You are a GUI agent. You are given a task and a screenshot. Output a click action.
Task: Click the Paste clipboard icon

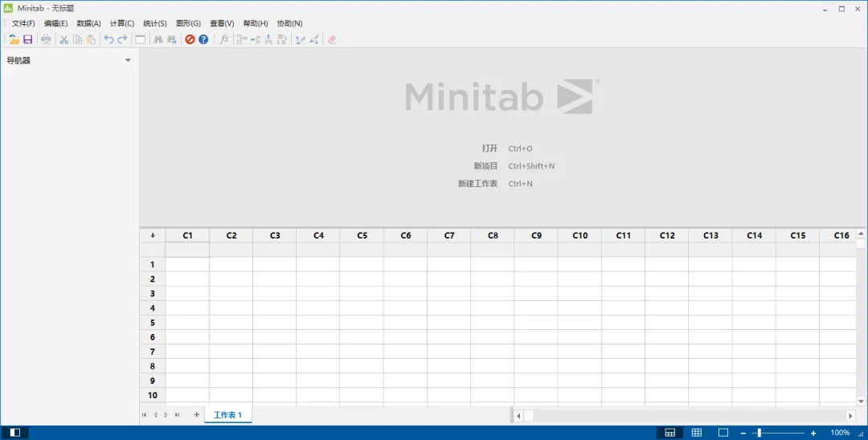tap(92, 39)
